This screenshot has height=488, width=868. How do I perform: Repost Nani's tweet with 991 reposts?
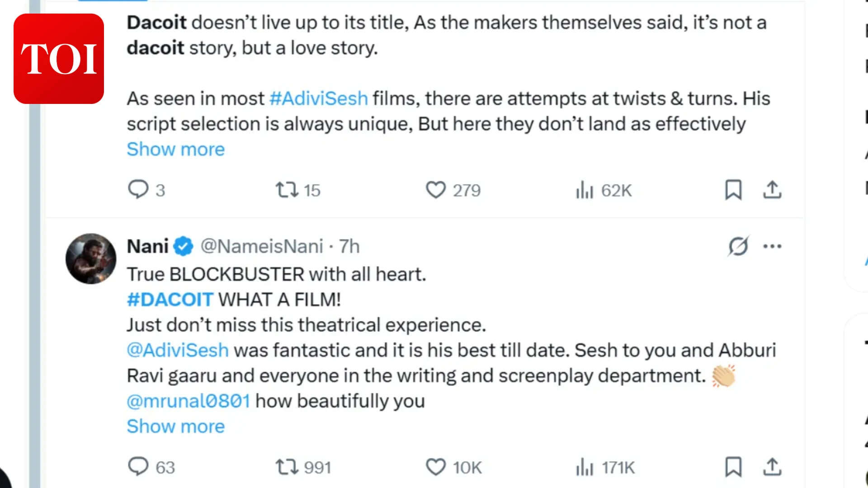(x=287, y=467)
